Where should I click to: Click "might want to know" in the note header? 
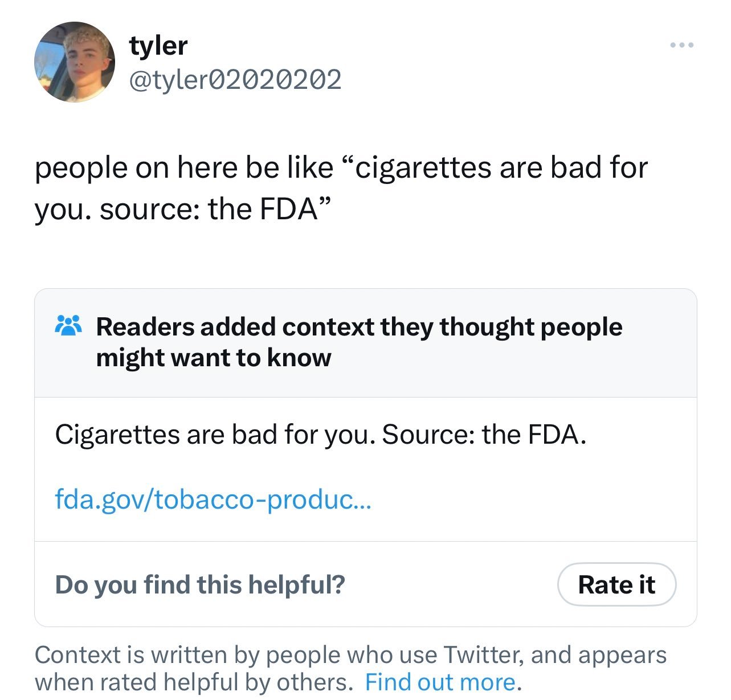click(x=214, y=358)
